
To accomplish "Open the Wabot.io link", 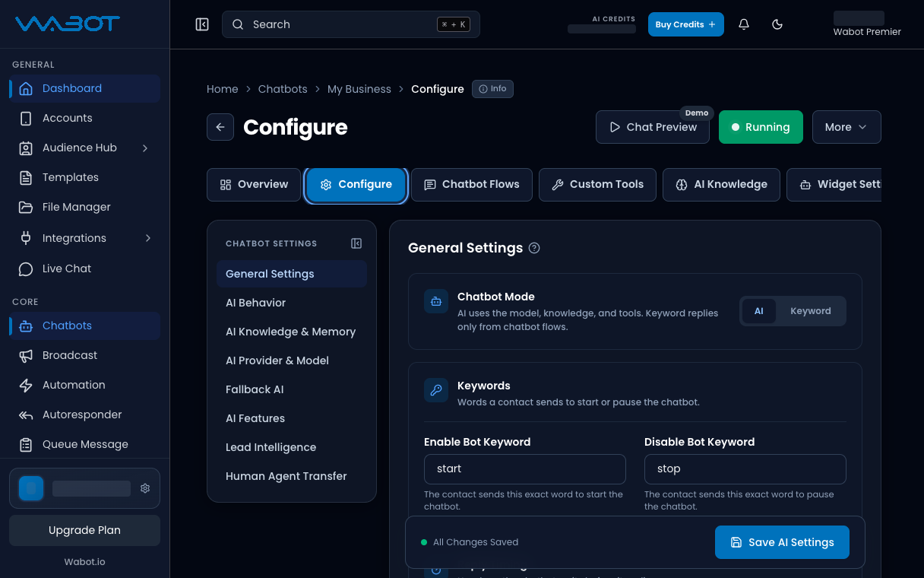I will point(84,562).
